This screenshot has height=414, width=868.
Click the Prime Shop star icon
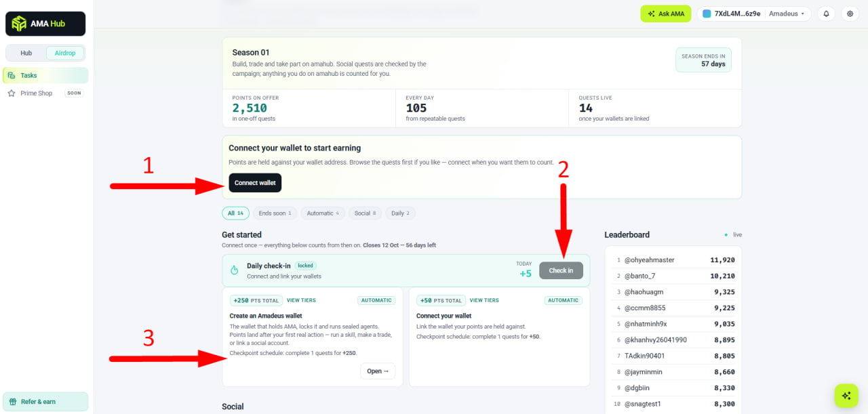pyautogui.click(x=12, y=93)
